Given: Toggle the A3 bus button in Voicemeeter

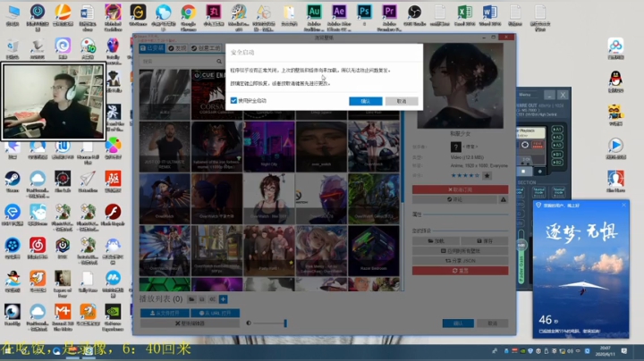Looking at the screenshot, I should pos(557,146).
